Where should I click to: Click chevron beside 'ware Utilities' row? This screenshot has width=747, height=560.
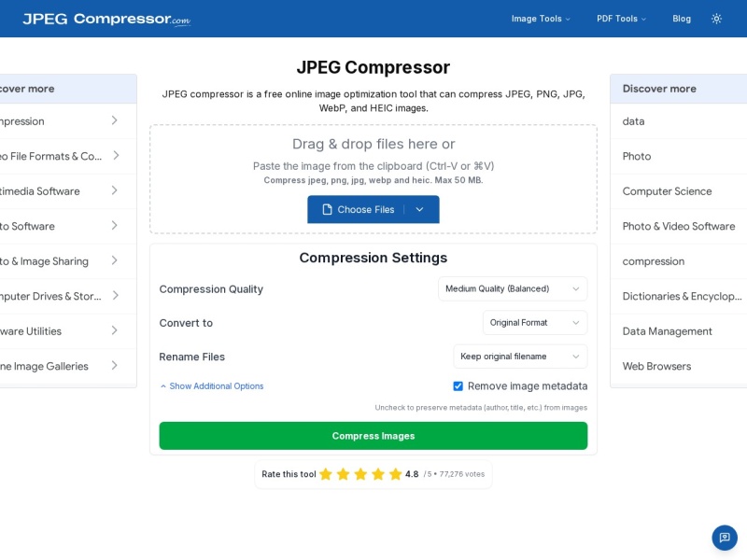(x=114, y=330)
